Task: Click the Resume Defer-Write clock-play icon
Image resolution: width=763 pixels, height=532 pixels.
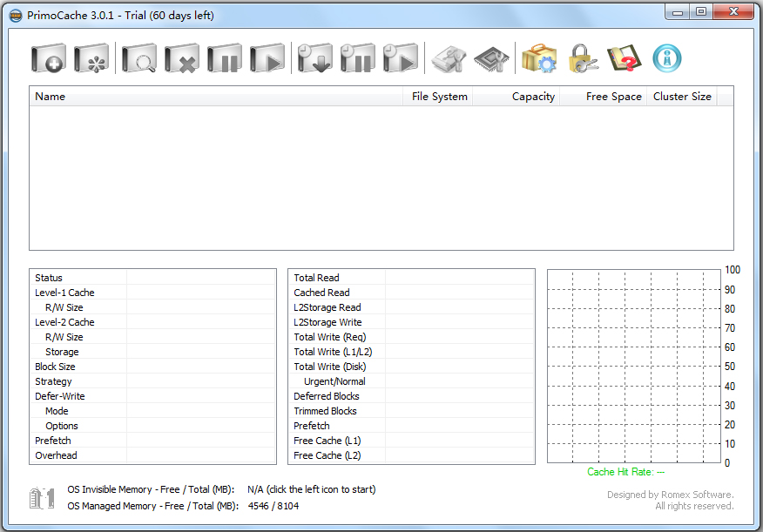Action: pos(401,58)
